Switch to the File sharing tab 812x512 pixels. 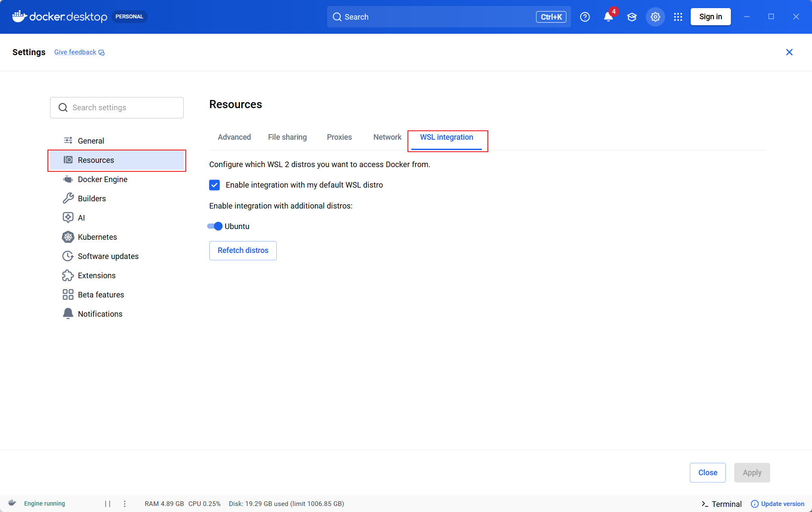coord(287,137)
